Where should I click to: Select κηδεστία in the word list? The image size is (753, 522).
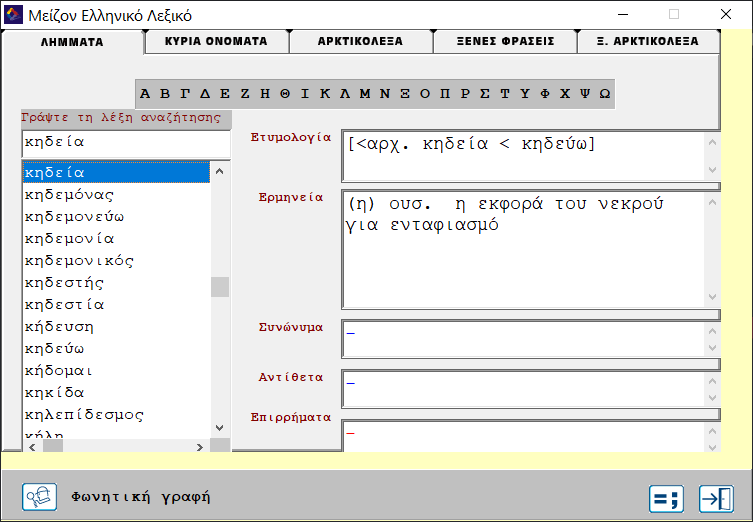click(x=116, y=305)
